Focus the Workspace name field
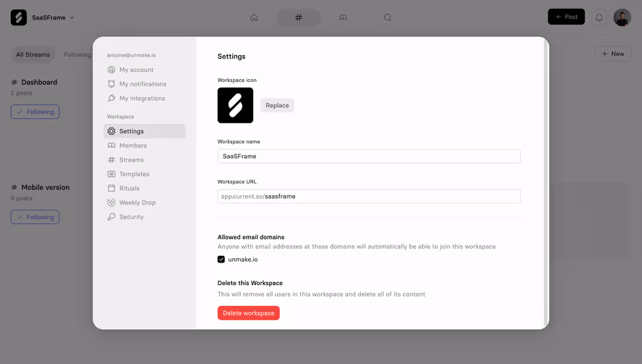This screenshot has height=364, width=642. [x=369, y=156]
